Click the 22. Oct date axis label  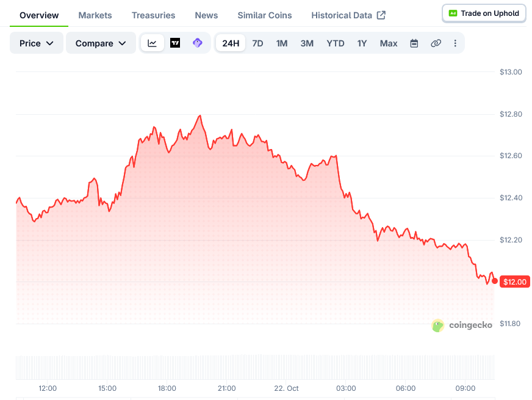286,388
